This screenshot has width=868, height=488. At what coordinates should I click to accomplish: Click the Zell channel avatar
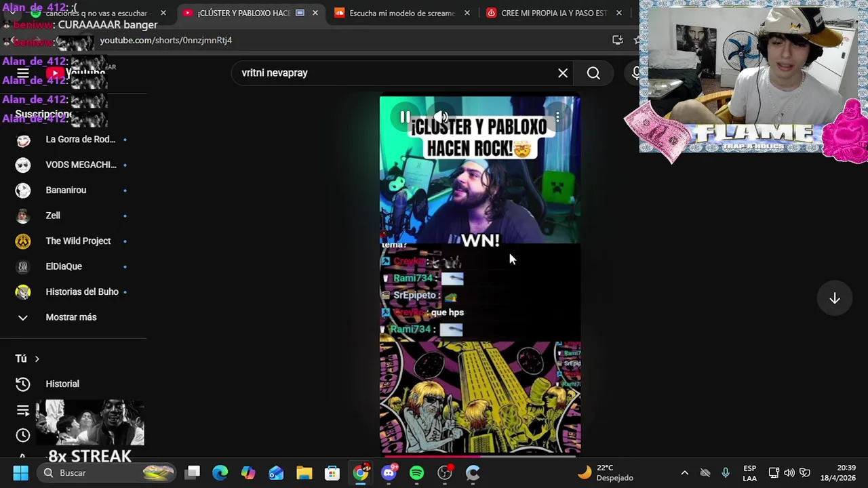point(23,216)
